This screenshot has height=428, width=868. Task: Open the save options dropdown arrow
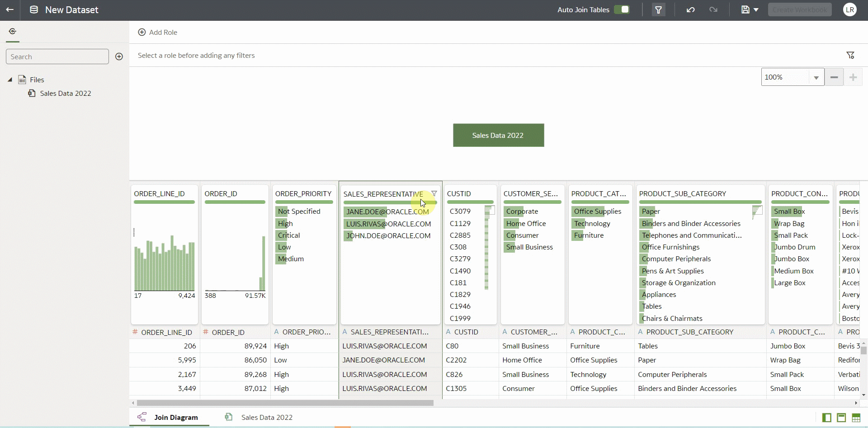[x=755, y=9]
